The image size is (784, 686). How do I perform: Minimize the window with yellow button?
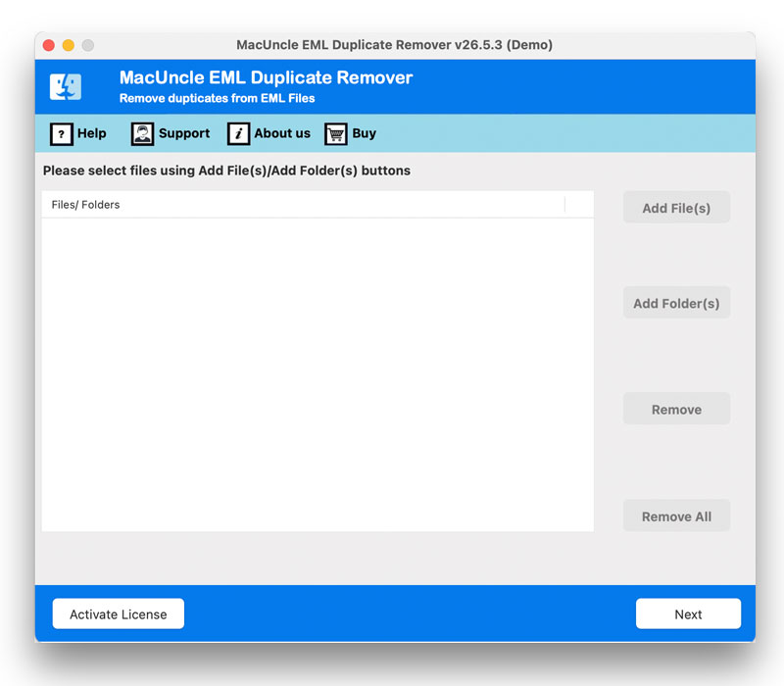click(69, 45)
